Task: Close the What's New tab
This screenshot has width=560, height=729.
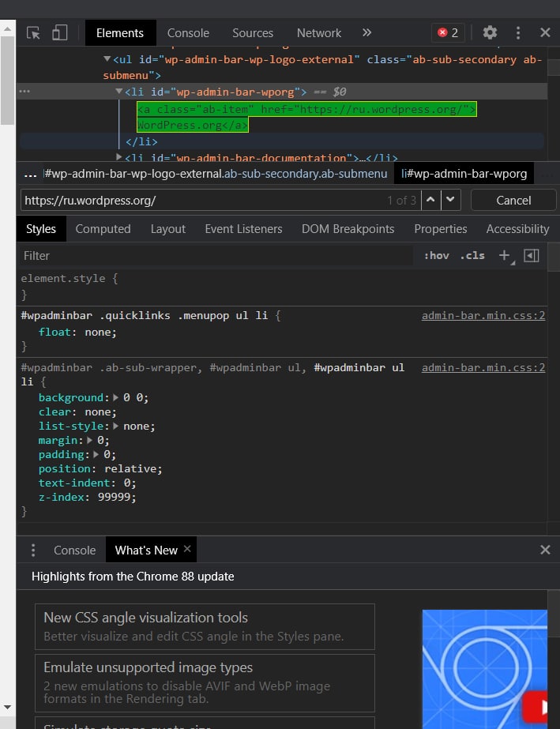Action: (x=187, y=549)
